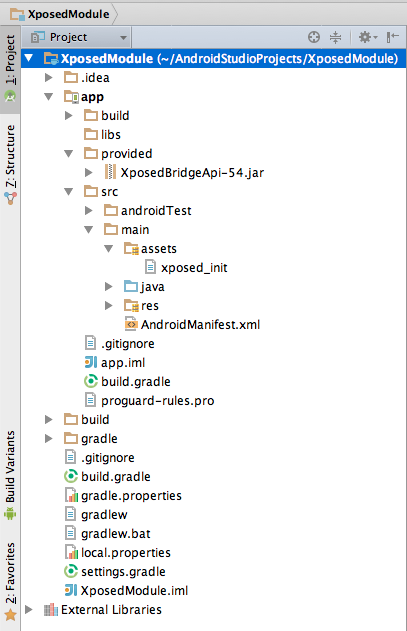Image resolution: width=407 pixels, height=631 pixels.
Task: Select the External Libraries label
Action: 112,610
